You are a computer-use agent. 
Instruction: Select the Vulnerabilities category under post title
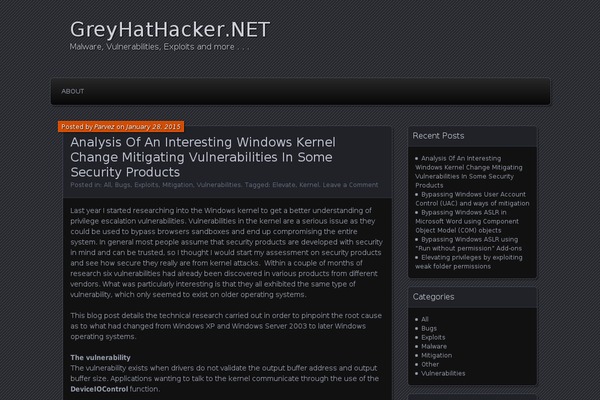218,185
